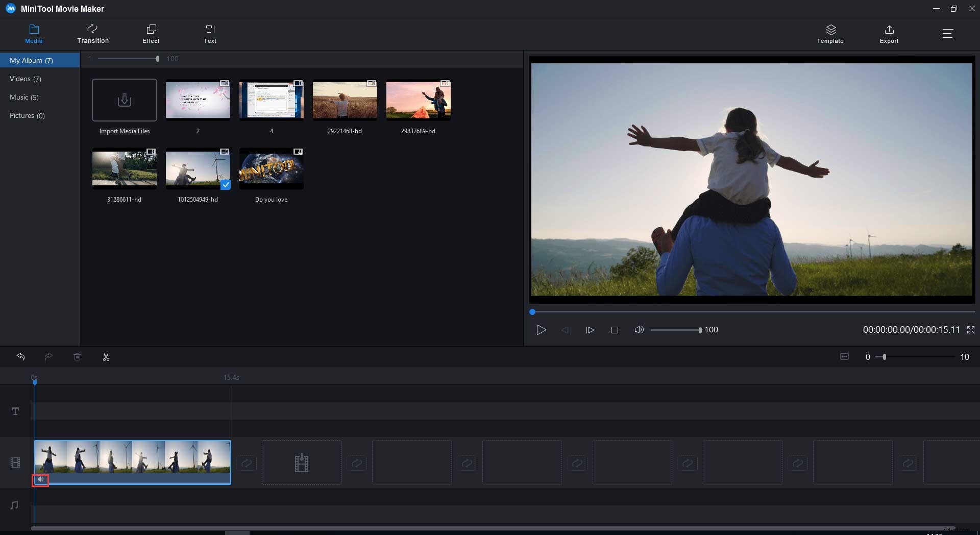
Task: Enter fullscreen preview mode
Action: click(971, 330)
